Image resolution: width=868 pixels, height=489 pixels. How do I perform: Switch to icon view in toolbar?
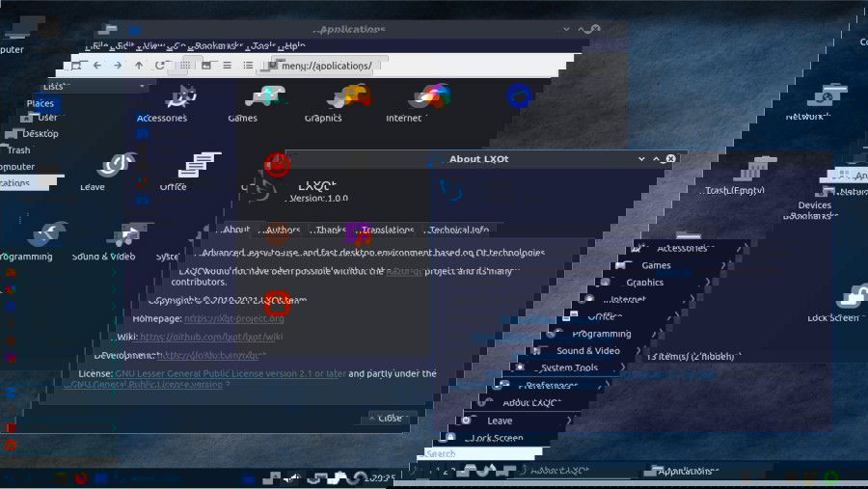[x=185, y=66]
